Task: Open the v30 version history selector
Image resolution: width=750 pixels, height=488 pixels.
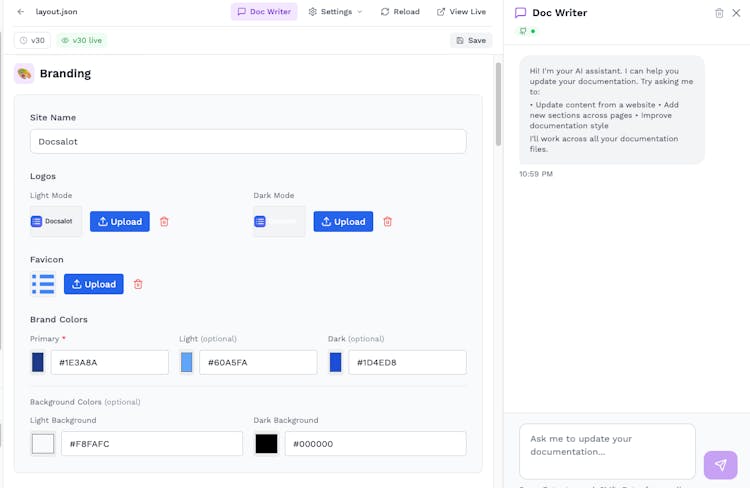Action: 32,40
